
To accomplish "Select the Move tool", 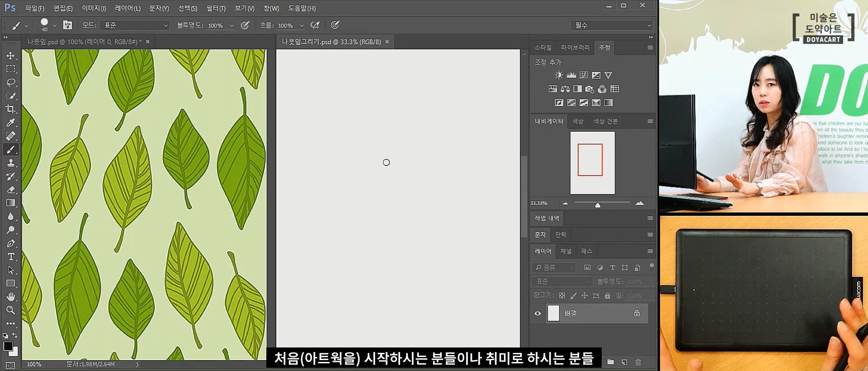I will (x=11, y=56).
